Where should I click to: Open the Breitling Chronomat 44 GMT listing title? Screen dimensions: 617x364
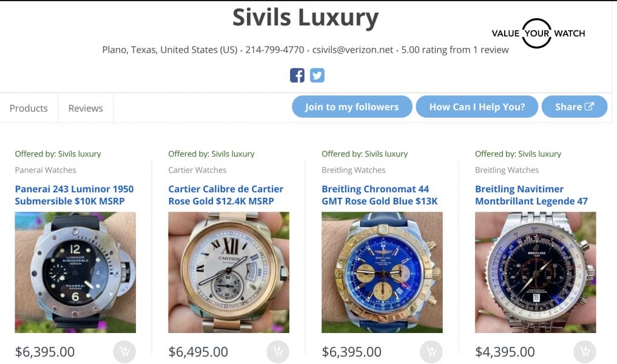380,195
